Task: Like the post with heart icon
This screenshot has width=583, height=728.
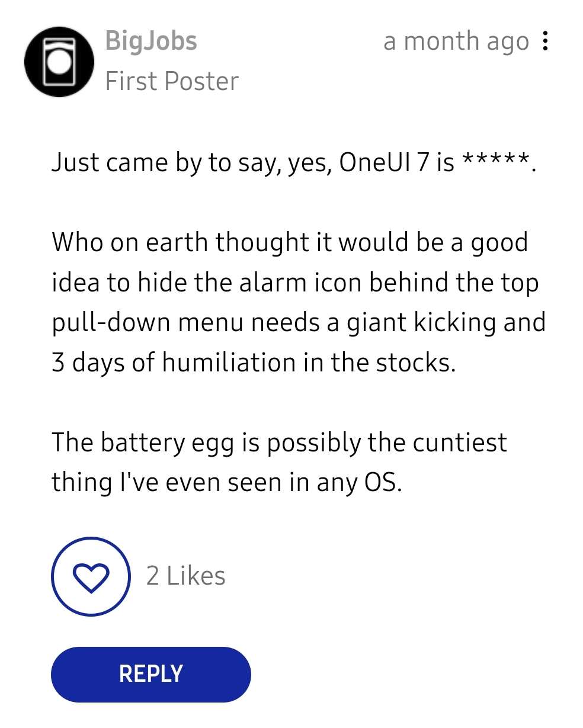Action: pyautogui.click(x=91, y=576)
